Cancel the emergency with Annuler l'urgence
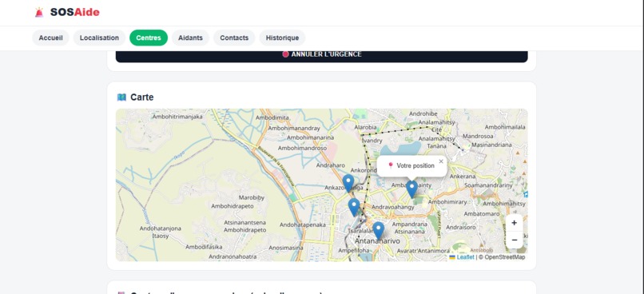 321,56
